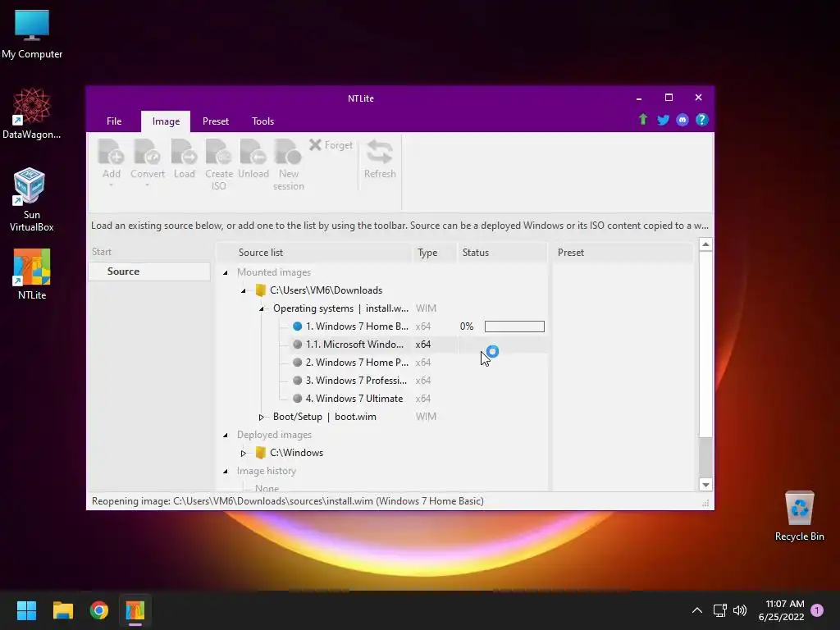Switch to the Image tab
Image resolution: width=840 pixels, height=630 pixels.
[x=166, y=121]
